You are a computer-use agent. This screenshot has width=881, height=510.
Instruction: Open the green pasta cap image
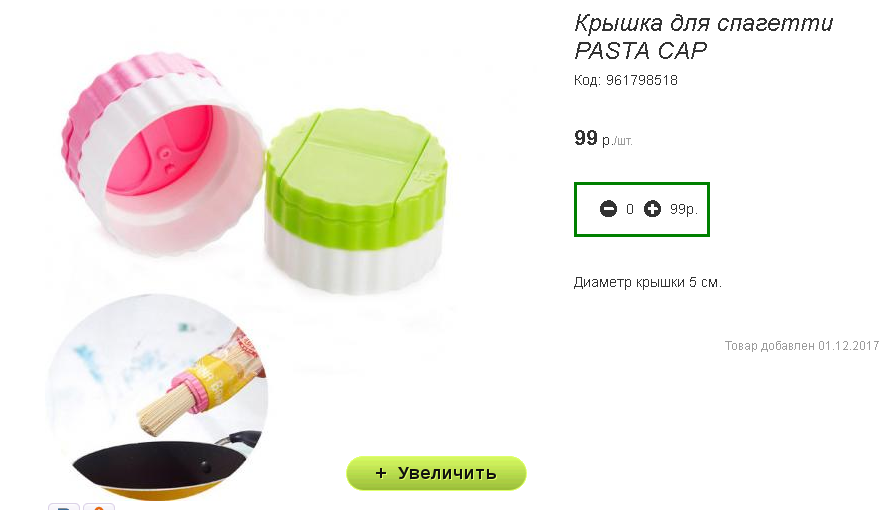(356, 201)
